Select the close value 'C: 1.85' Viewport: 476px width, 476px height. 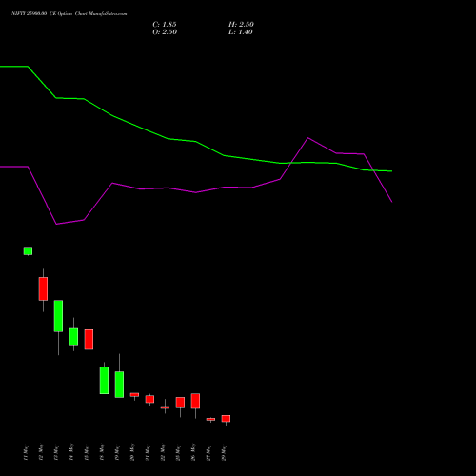pyautogui.click(x=165, y=25)
